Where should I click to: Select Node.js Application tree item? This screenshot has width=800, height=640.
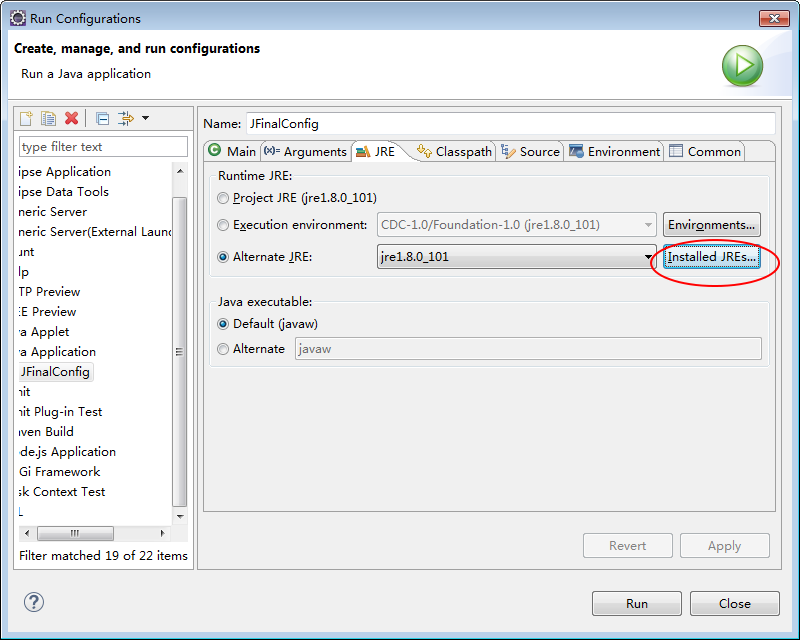[67, 452]
